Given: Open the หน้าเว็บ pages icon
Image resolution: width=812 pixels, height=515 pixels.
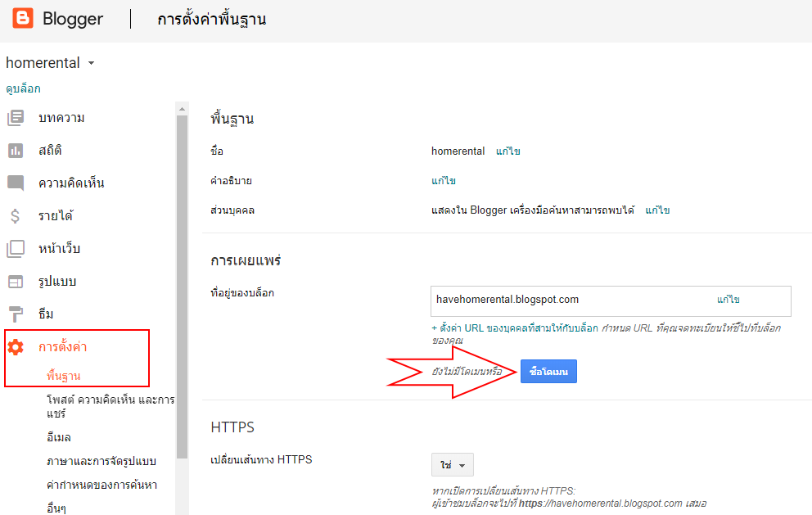Looking at the screenshot, I should click(x=16, y=249).
